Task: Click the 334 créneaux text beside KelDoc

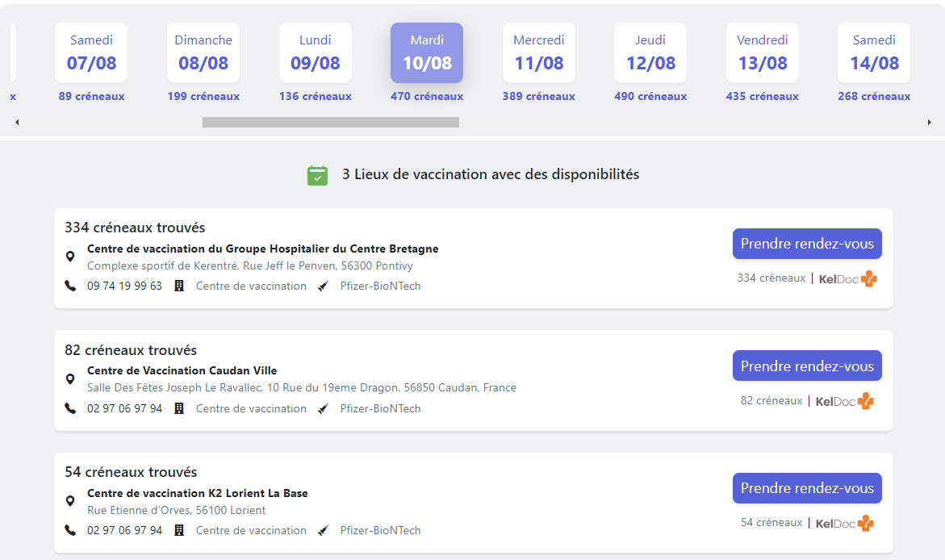Action: coord(771,278)
